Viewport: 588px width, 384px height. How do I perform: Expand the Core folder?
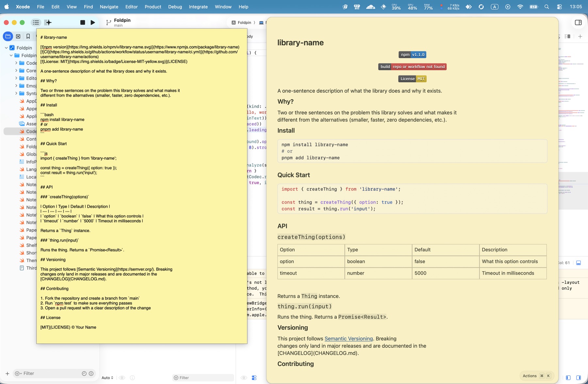tap(16, 71)
